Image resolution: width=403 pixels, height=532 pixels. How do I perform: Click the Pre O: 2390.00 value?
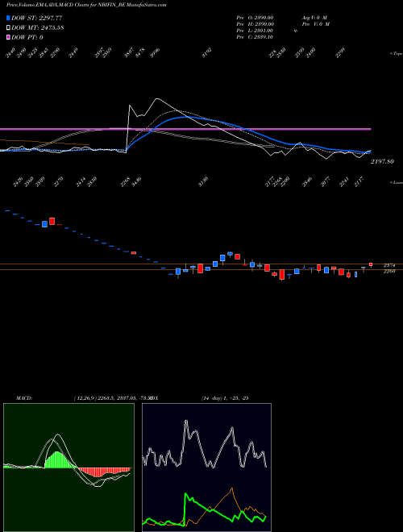click(255, 17)
